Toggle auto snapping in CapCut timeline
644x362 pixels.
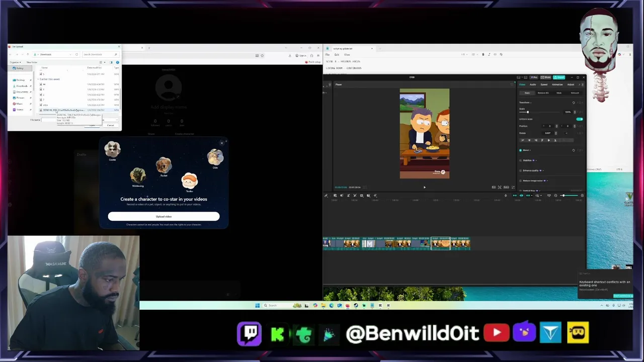[521, 196]
